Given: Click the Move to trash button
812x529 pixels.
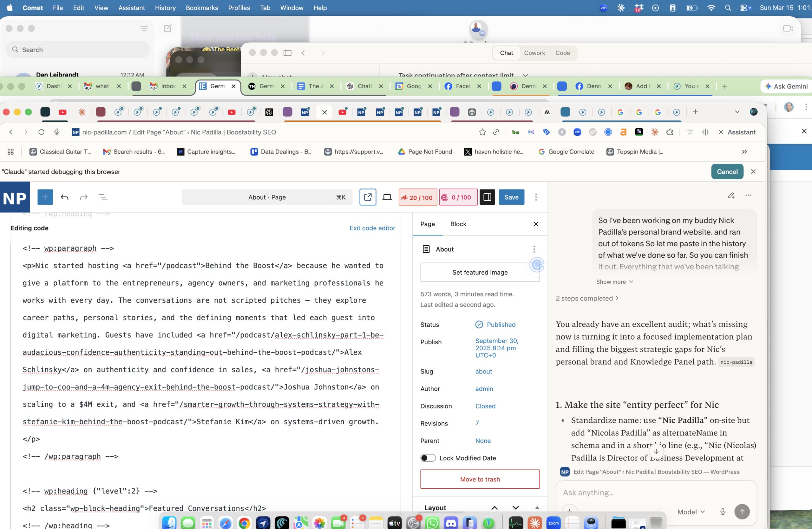Looking at the screenshot, I should point(480,479).
